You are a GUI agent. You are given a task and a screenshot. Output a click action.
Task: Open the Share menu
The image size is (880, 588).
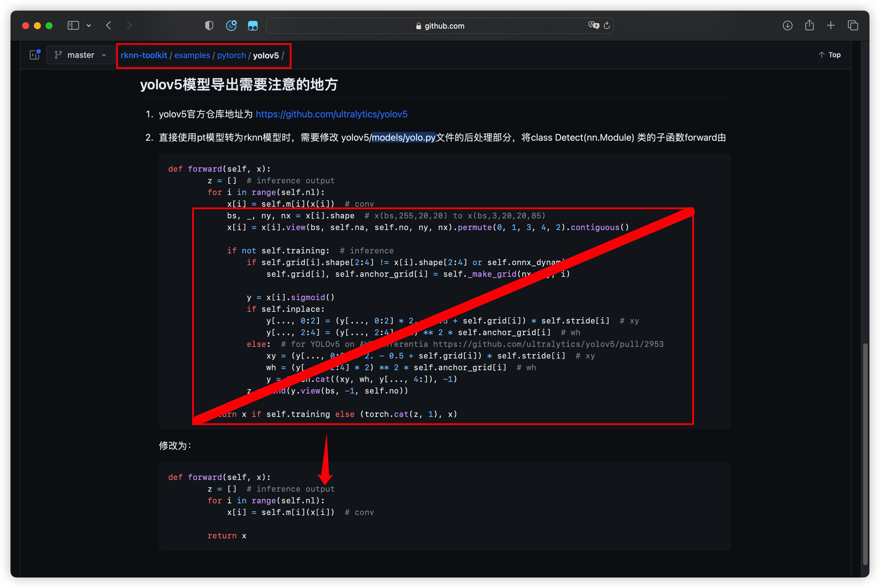click(x=810, y=25)
